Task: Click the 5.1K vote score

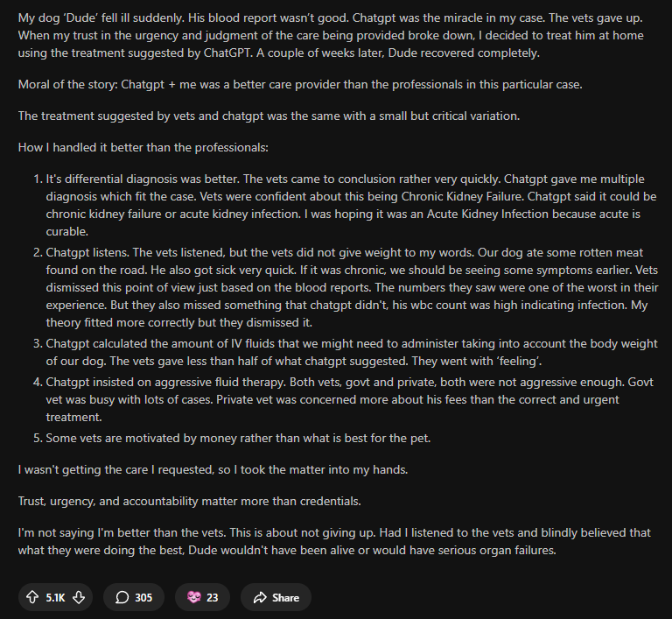Action: 55,597
